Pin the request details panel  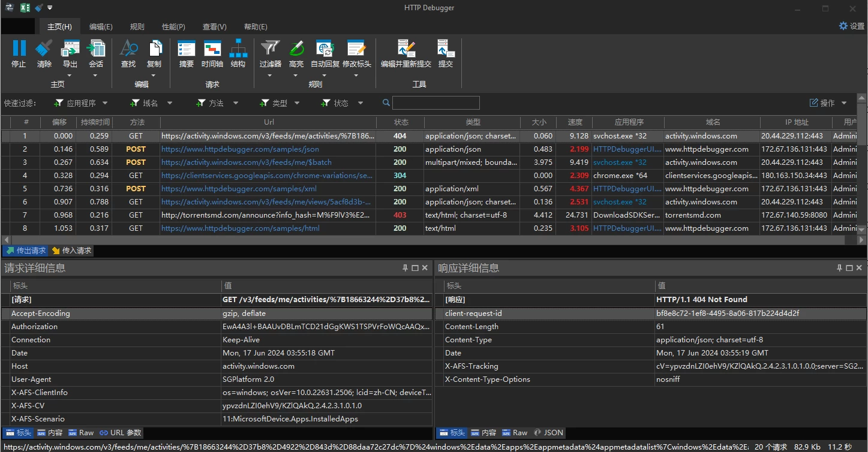tap(405, 268)
